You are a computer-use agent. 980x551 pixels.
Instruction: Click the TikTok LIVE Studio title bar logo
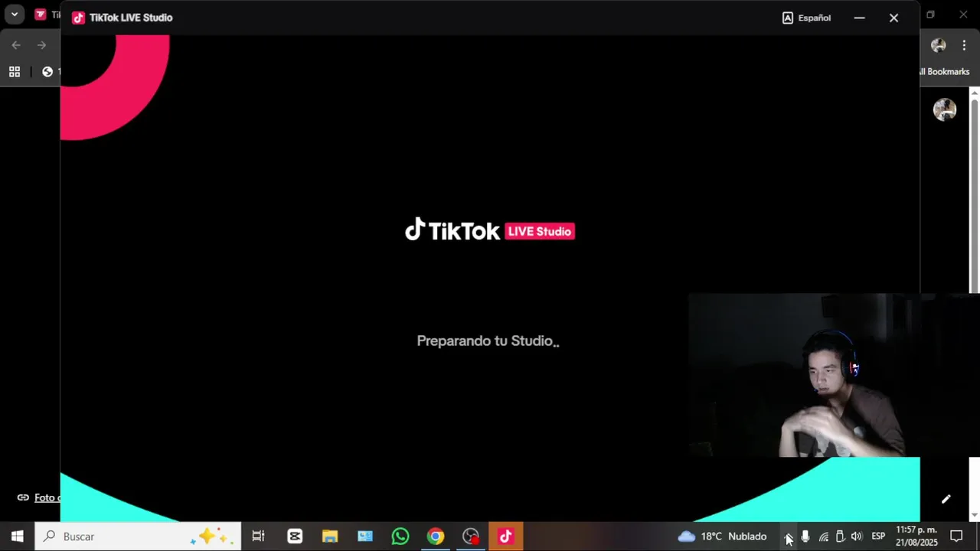[x=78, y=18]
